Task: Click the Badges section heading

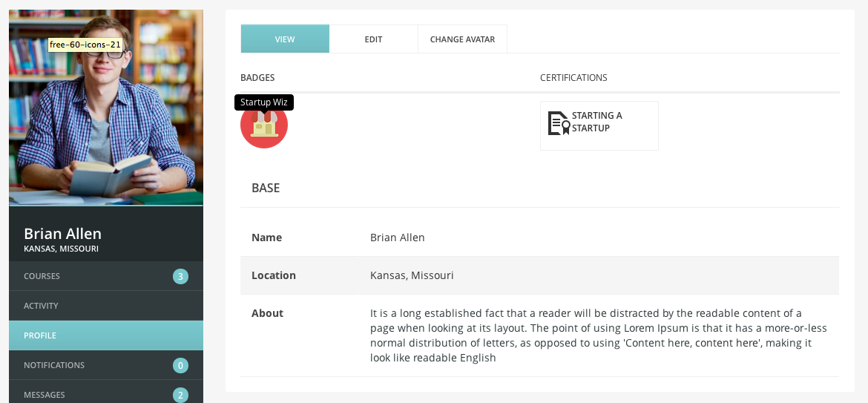Action: tap(257, 78)
